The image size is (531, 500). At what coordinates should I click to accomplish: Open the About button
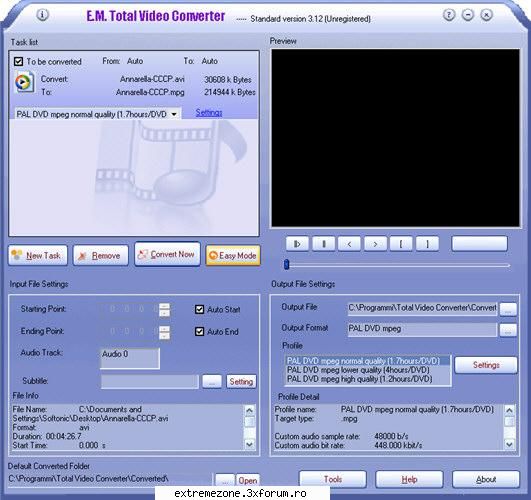click(486, 479)
